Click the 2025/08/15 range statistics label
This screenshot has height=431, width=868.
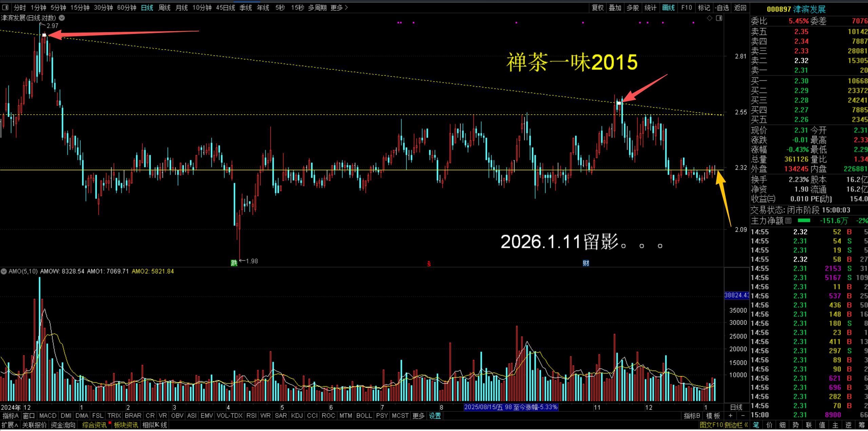(x=510, y=407)
